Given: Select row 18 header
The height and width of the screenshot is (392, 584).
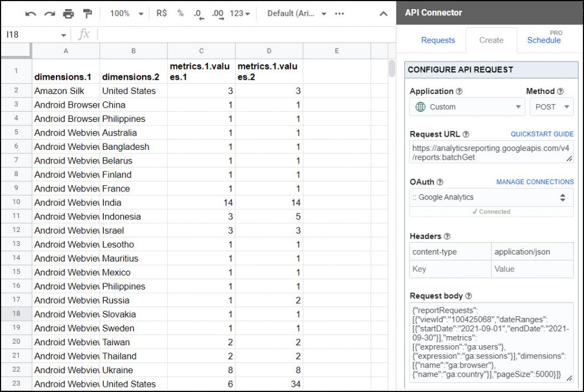Looking at the screenshot, I should (x=17, y=313).
